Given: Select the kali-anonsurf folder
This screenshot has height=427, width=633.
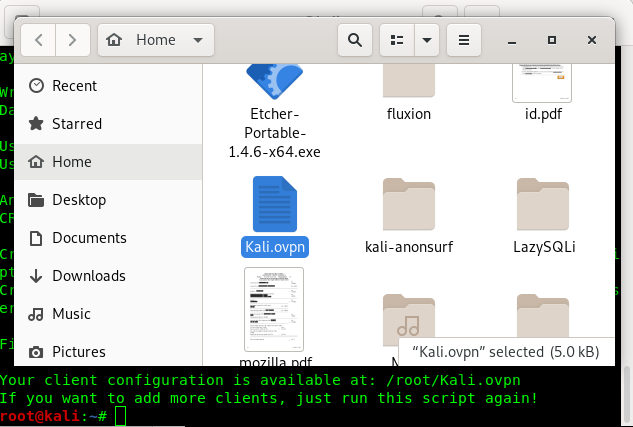Looking at the screenshot, I should [x=409, y=204].
